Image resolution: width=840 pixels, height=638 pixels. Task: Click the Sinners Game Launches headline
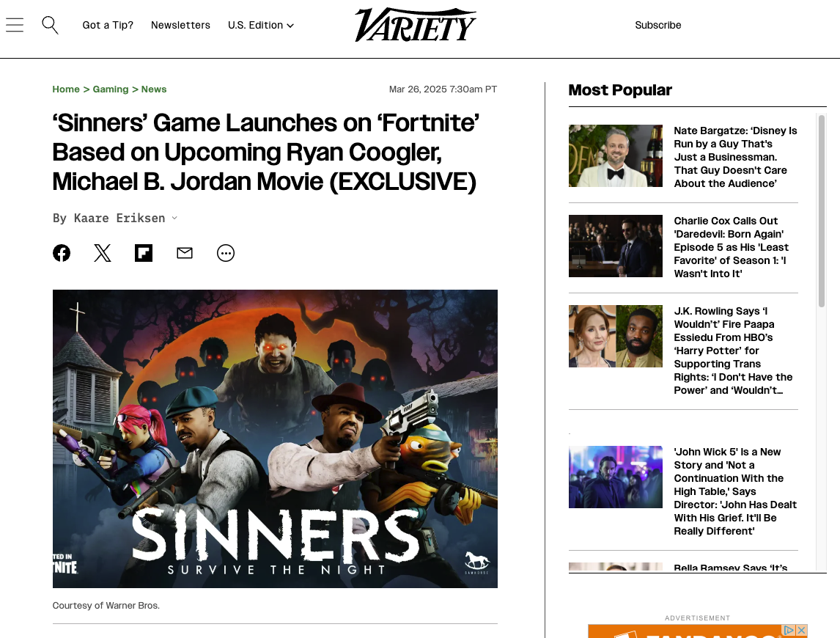point(266,153)
